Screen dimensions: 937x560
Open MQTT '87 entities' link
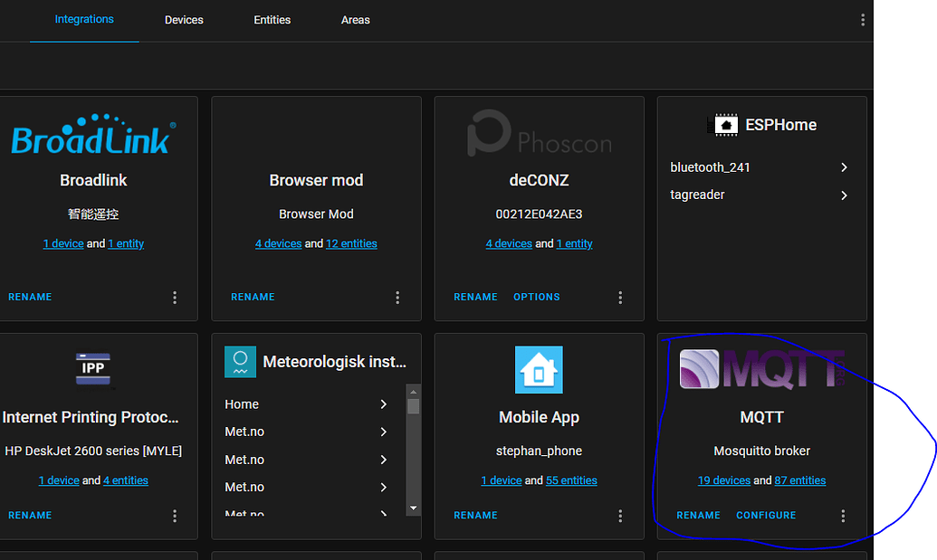pos(800,480)
